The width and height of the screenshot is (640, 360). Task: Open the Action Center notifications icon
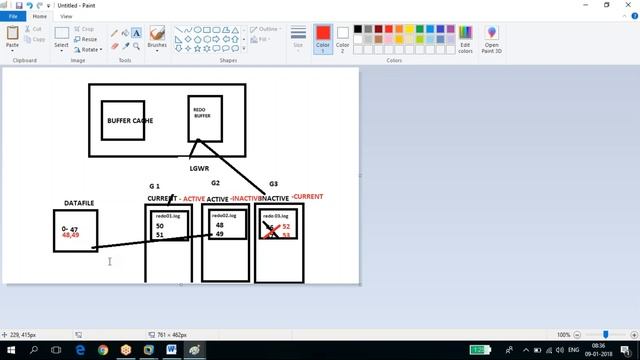[625, 350]
